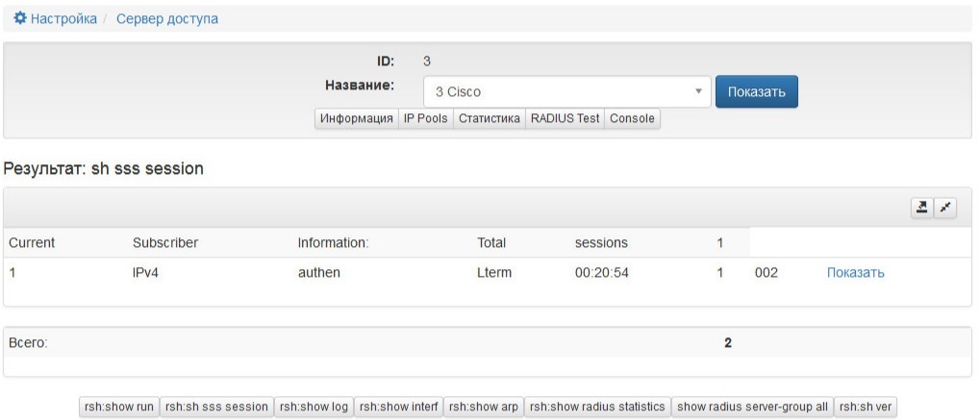Switch to the Console tab
This screenshot has height=420, width=980.
(x=632, y=118)
